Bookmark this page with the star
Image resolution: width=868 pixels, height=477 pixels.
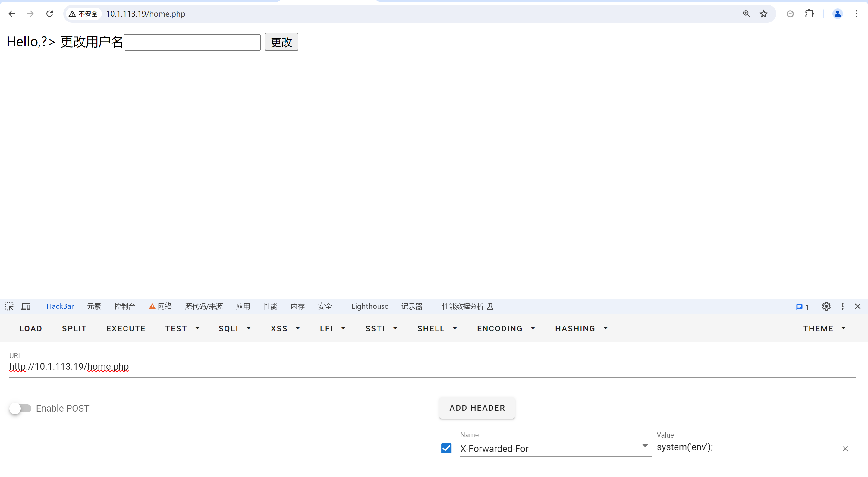click(x=763, y=14)
